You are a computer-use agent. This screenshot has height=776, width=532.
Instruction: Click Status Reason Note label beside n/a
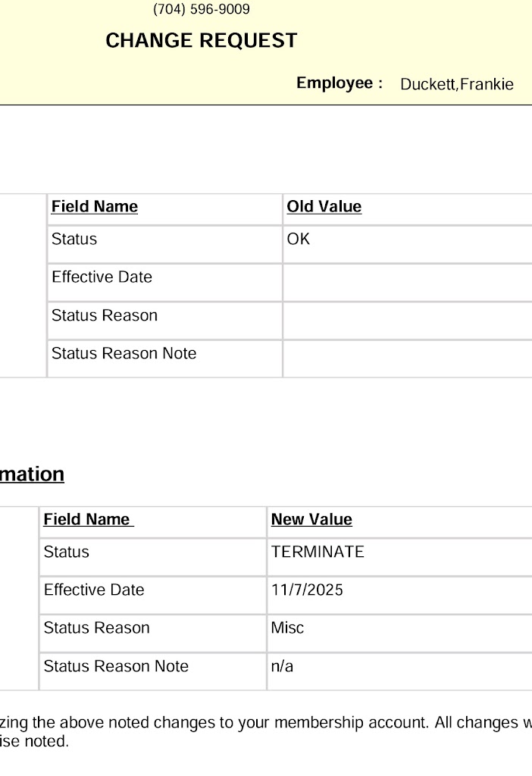tap(116, 666)
